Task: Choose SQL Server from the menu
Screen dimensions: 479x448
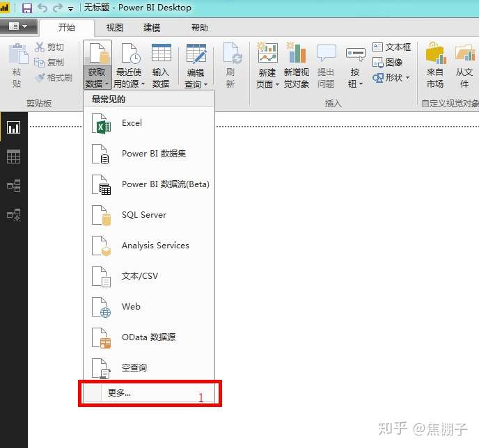Action: [149, 215]
